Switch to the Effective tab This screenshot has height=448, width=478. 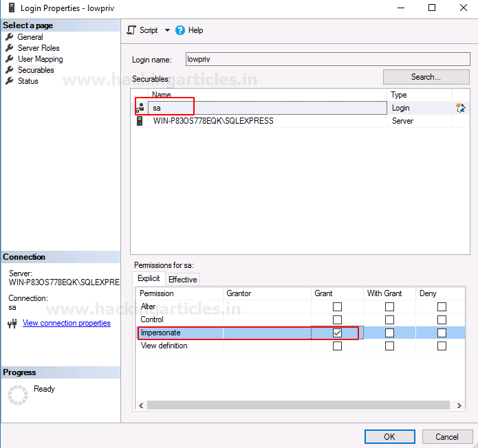pos(183,279)
